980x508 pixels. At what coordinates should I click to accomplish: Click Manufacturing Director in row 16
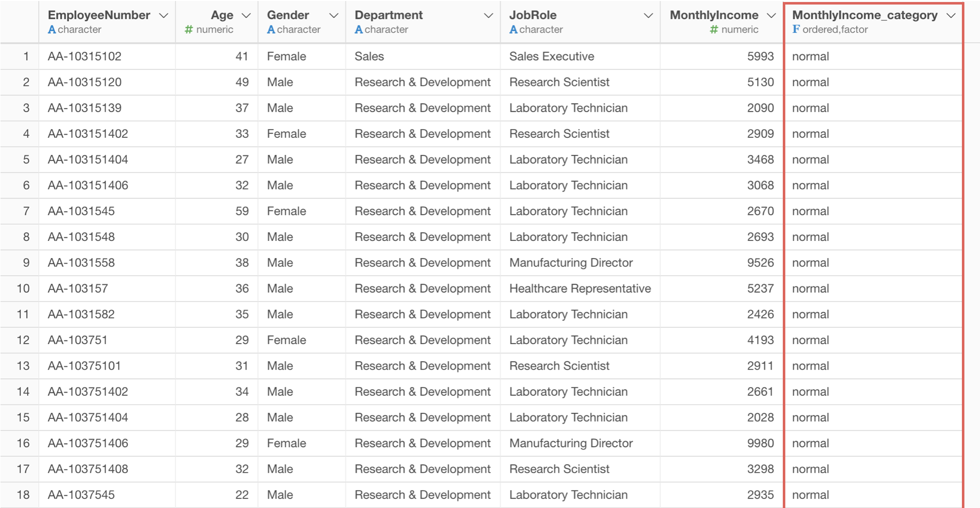(x=571, y=443)
